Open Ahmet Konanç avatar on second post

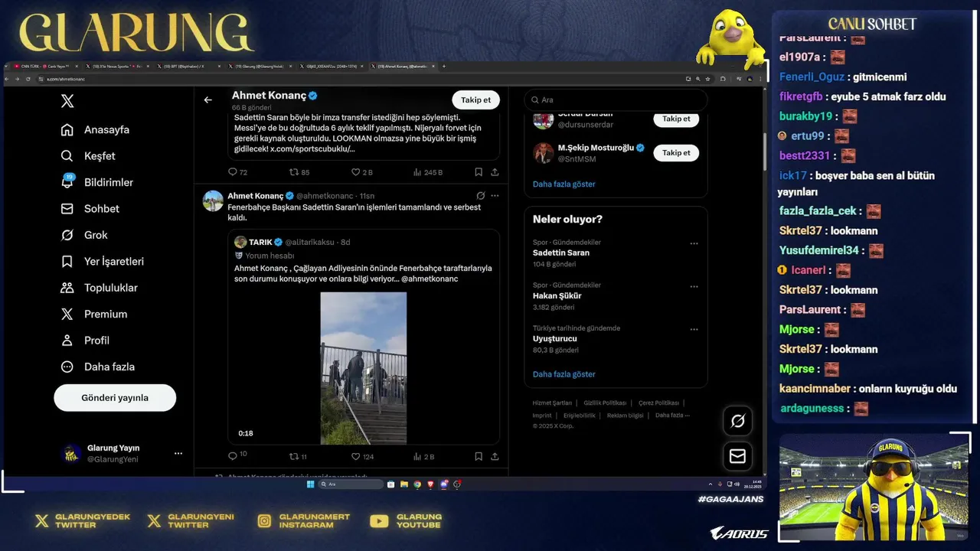pyautogui.click(x=213, y=201)
